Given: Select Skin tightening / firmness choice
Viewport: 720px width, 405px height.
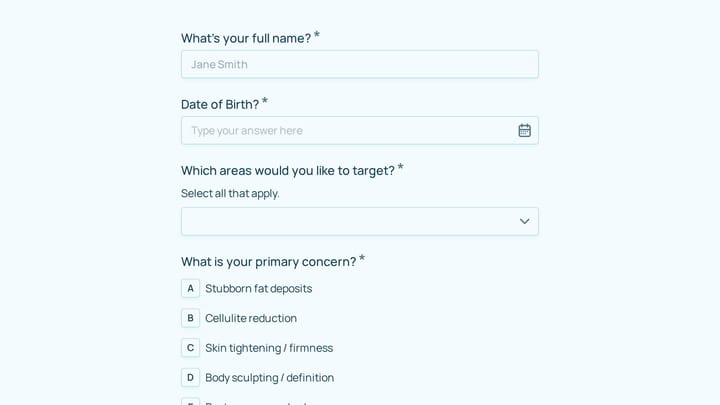Looking at the screenshot, I should (x=269, y=348).
